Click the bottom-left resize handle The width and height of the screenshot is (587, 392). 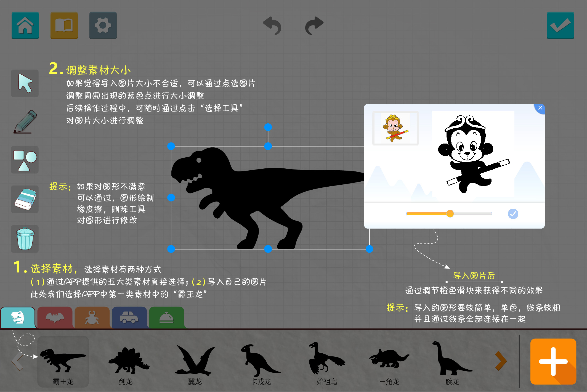point(171,249)
